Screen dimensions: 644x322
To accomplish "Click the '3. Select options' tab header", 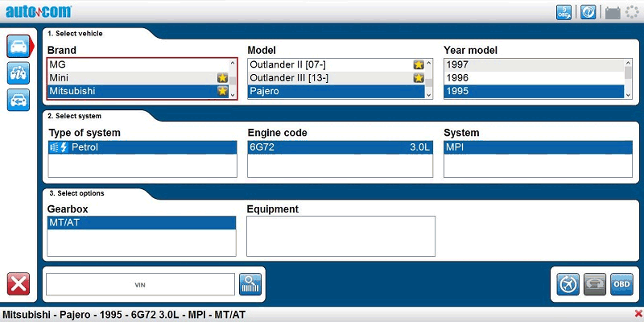I will pos(76,193).
